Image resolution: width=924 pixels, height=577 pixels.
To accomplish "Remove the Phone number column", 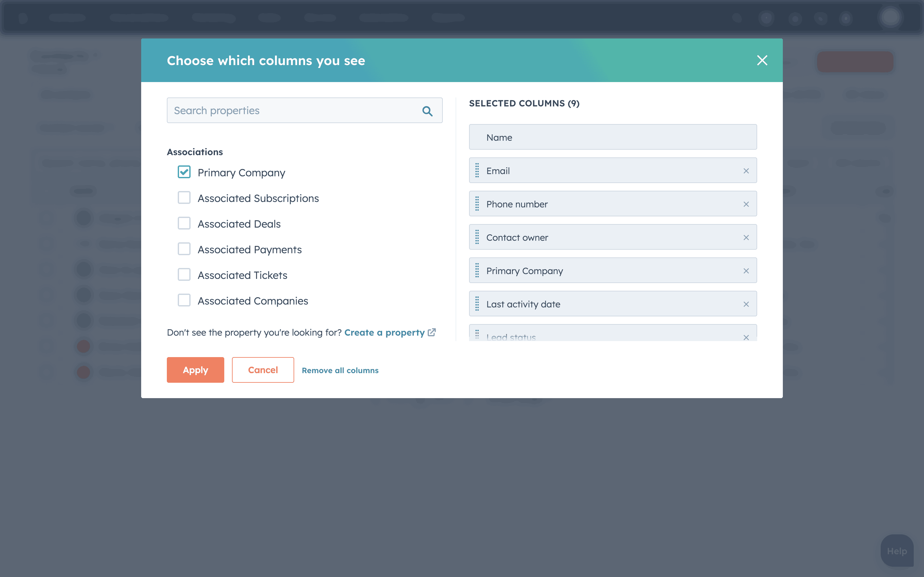I will point(746,204).
